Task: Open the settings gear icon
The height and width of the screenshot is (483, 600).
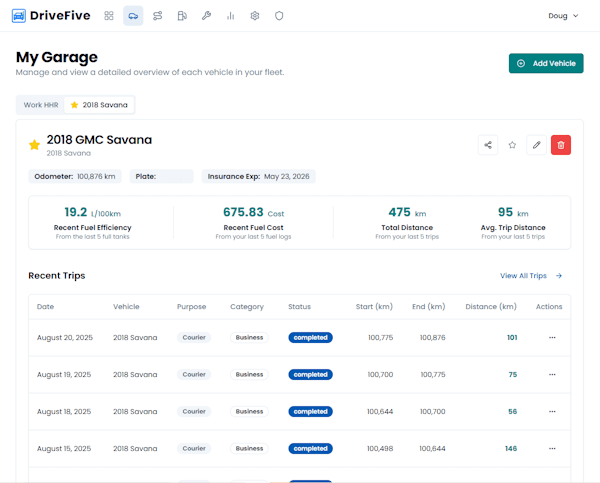Action: (255, 16)
